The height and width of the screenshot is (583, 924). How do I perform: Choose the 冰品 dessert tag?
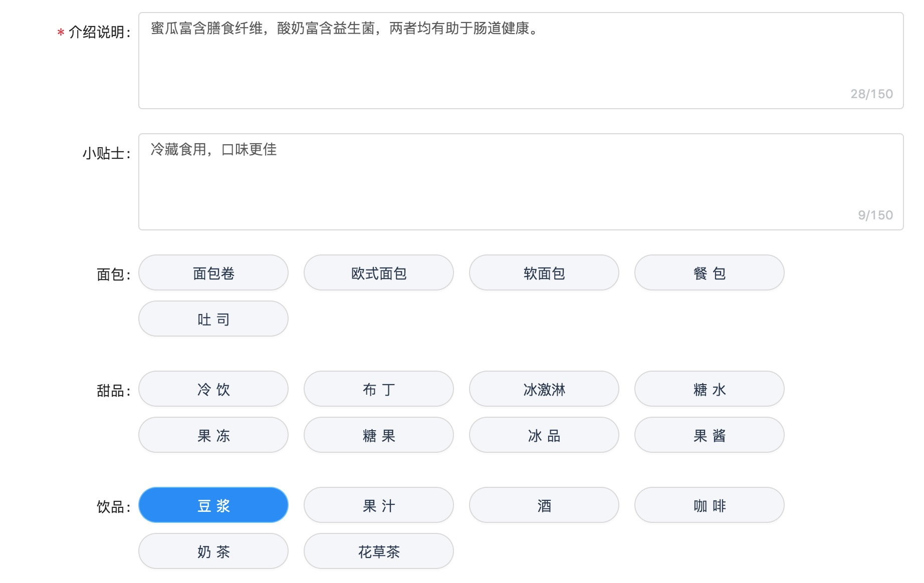point(544,435)
